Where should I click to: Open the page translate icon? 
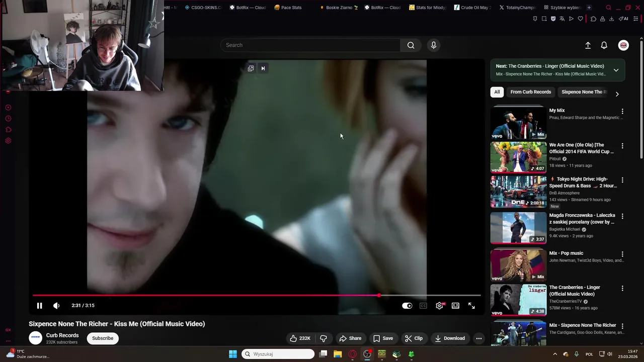(562, 19)
